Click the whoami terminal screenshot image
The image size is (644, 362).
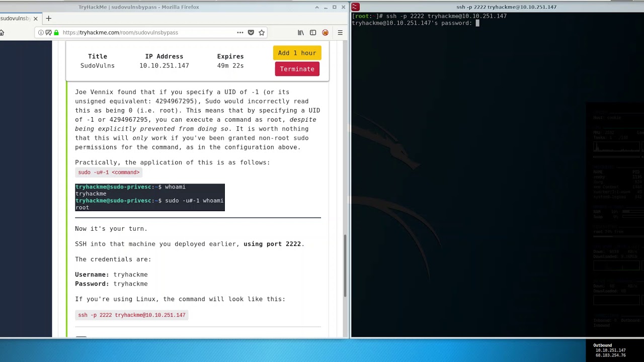pos(150,197)
